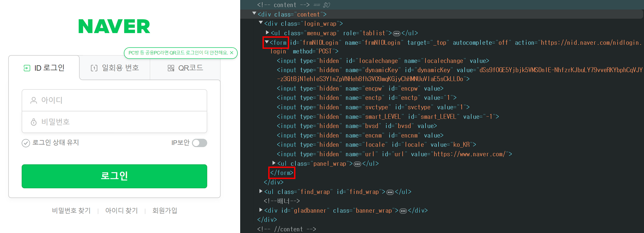This screenshot has width=644, height=233.
Task: Click the QR icon on the QR코드 tab
Action: [x=171, y=68]
